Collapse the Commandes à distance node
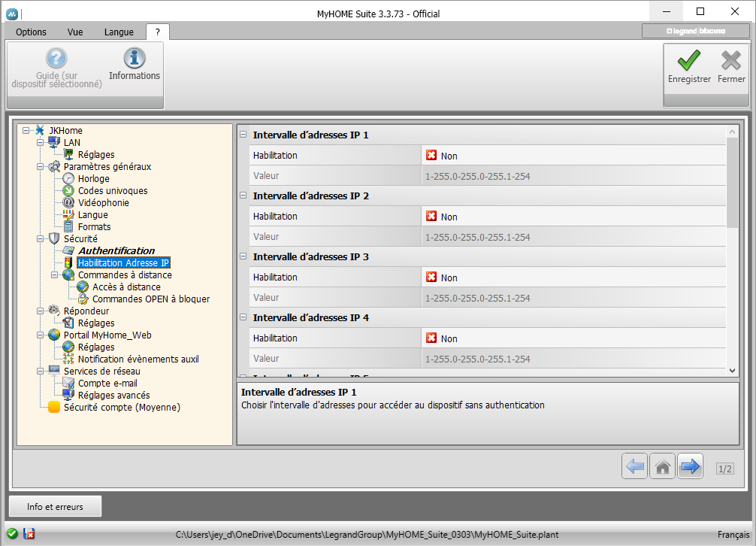756x546 pixels. [54, 275]
